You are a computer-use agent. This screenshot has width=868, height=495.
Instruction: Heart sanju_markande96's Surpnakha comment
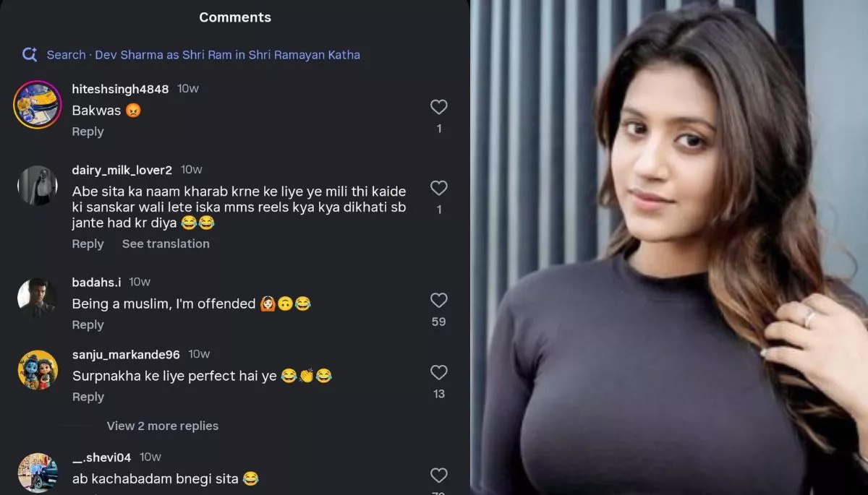(x=438, y=373)
